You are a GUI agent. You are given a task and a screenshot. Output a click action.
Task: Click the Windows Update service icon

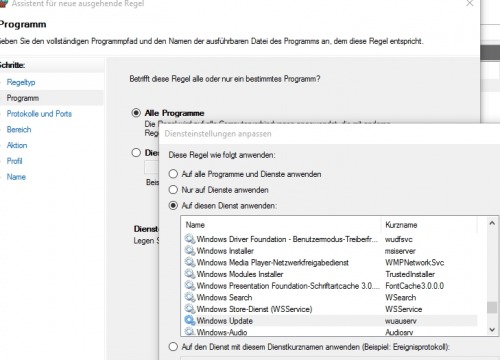coord(190,321)
